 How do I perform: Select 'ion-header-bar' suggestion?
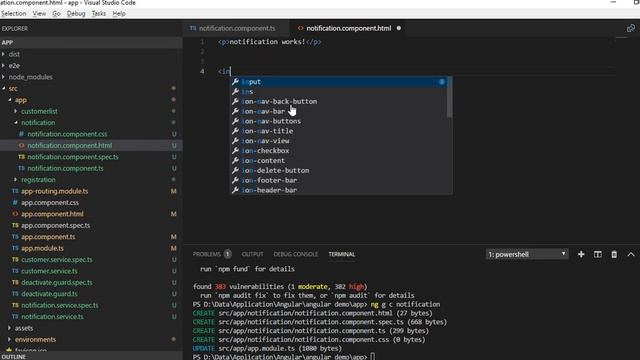coord(339,190)
